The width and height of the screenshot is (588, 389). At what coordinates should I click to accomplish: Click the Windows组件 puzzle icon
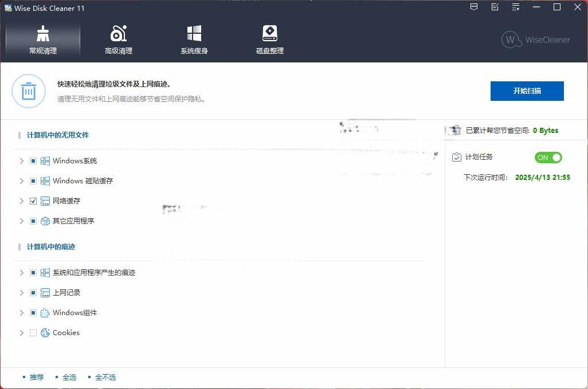pos(45,313)
